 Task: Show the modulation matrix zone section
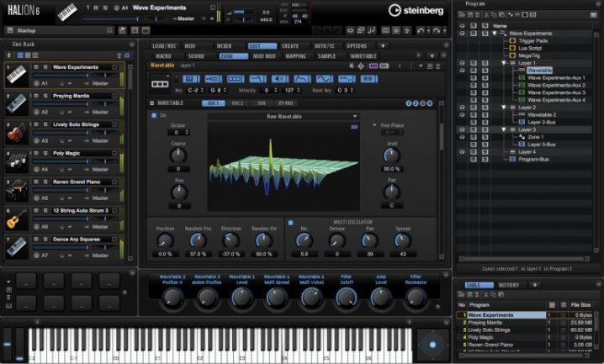(x=369, y=79)
